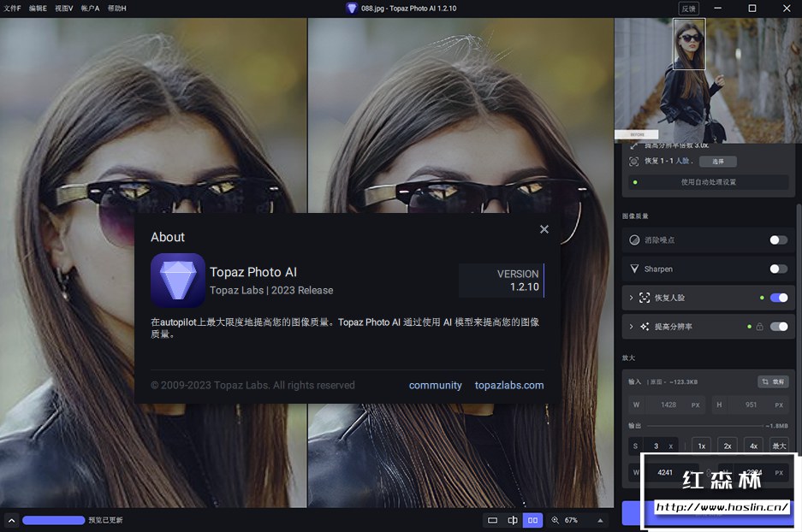This screenshot has width=802, height=532.
Task: Disable the 恢复人脸 toggle
Action: point(779,298)
